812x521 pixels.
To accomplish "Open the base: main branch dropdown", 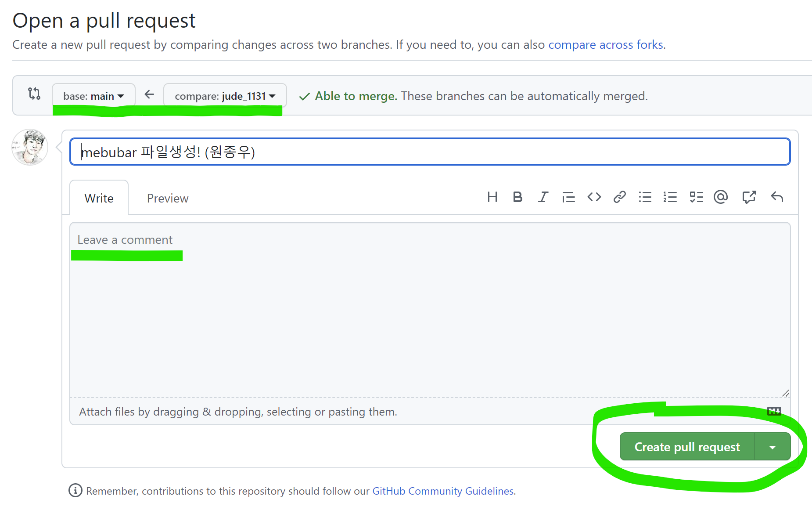I will click(x=93, y=96).
